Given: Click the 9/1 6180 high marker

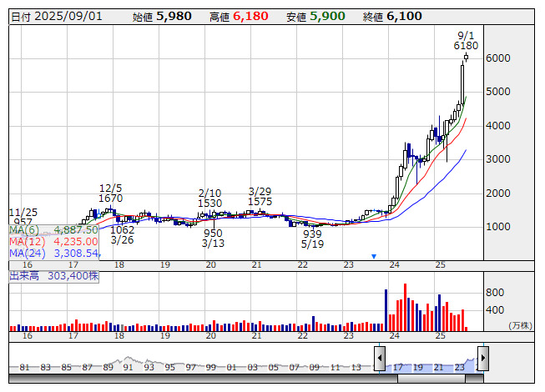Looking at the screenshot, I should pyautogui.click(x=466, y=40).
